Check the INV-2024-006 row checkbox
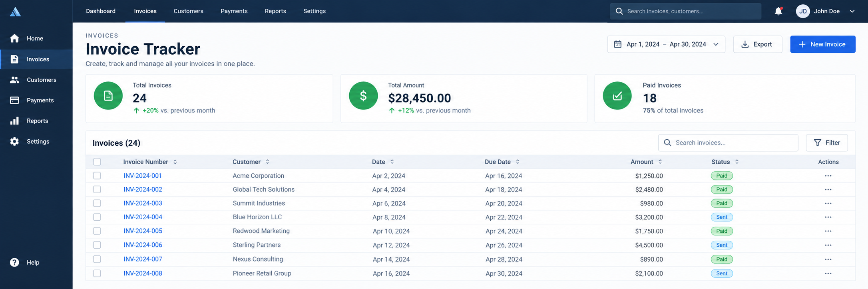 [97, 245]
